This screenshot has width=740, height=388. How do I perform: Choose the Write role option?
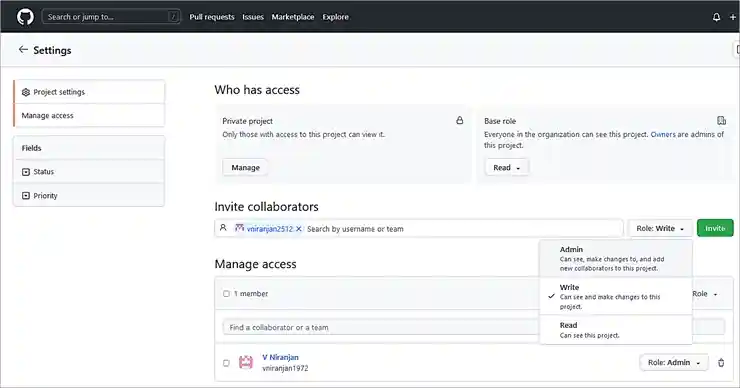(x=616, y=296)
